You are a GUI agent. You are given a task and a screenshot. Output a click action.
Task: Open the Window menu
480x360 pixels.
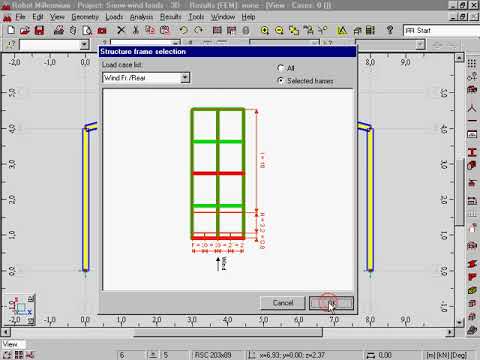[x=223, y=17]
